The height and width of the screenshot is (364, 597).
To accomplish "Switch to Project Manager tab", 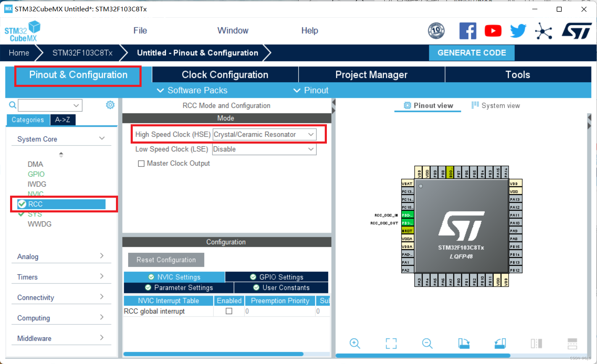I will click(371, 75).
